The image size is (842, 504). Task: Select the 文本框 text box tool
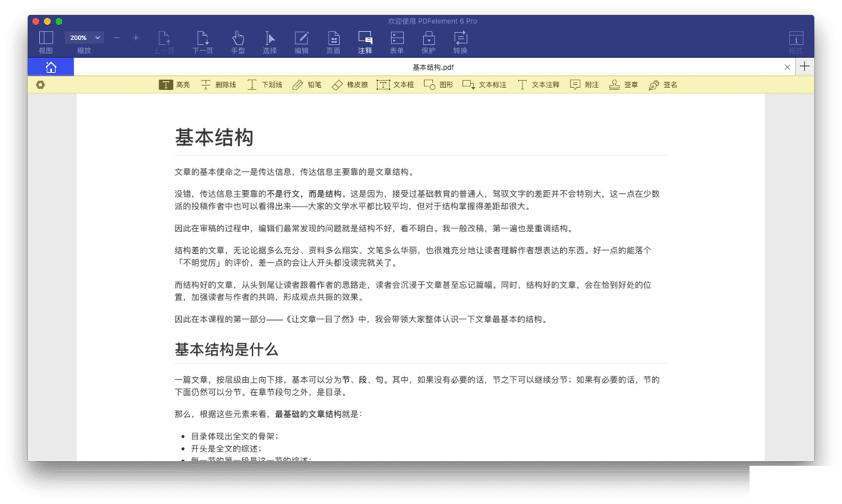[395, 85]
